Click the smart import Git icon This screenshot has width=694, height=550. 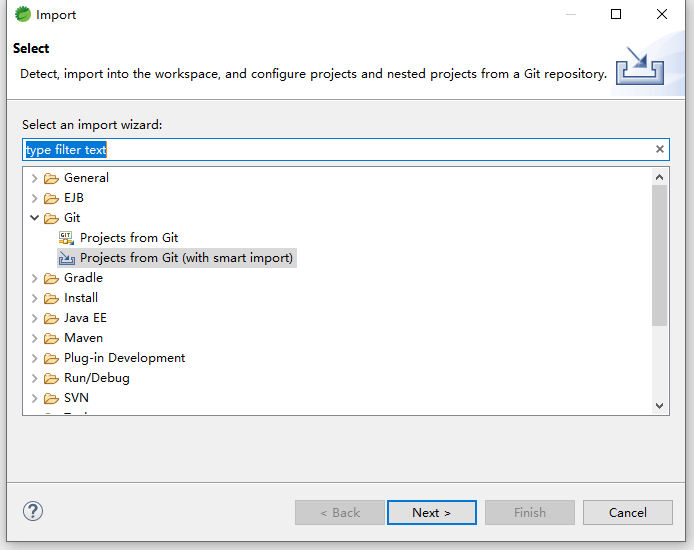click(x=67, y=258)
